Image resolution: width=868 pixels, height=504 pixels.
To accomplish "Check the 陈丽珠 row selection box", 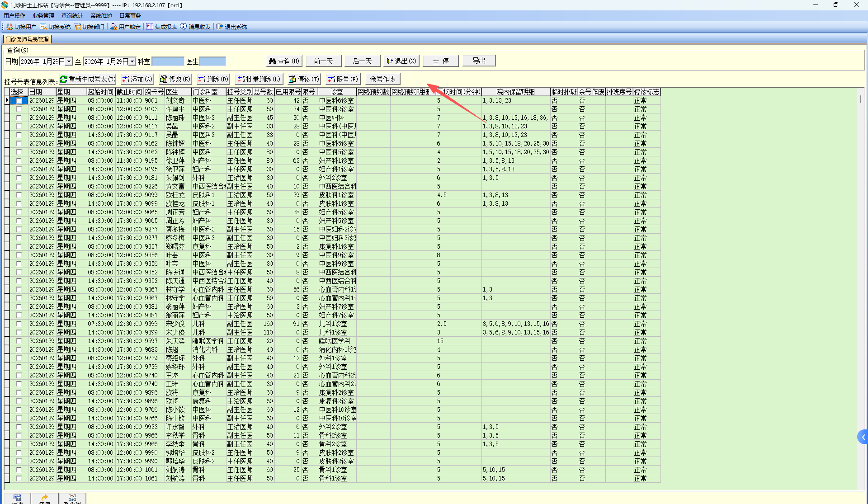I will click(19, 118).
